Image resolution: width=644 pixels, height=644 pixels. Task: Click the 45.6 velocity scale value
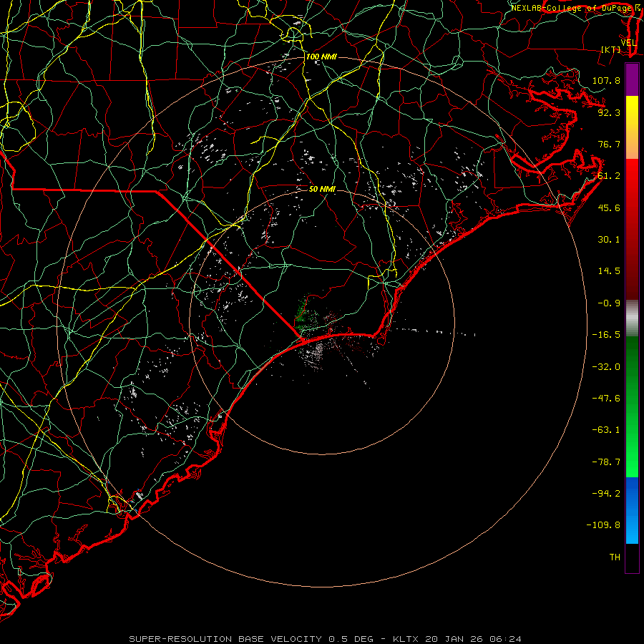coord(609,208)
